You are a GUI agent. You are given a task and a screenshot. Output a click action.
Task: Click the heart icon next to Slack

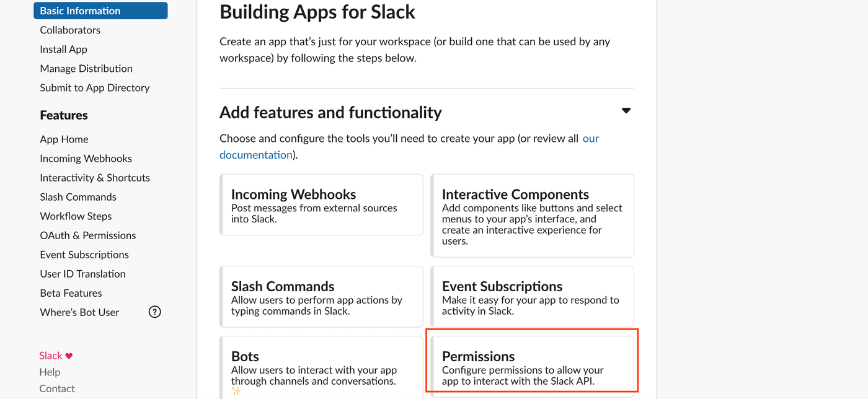click(x=69, y=354)
